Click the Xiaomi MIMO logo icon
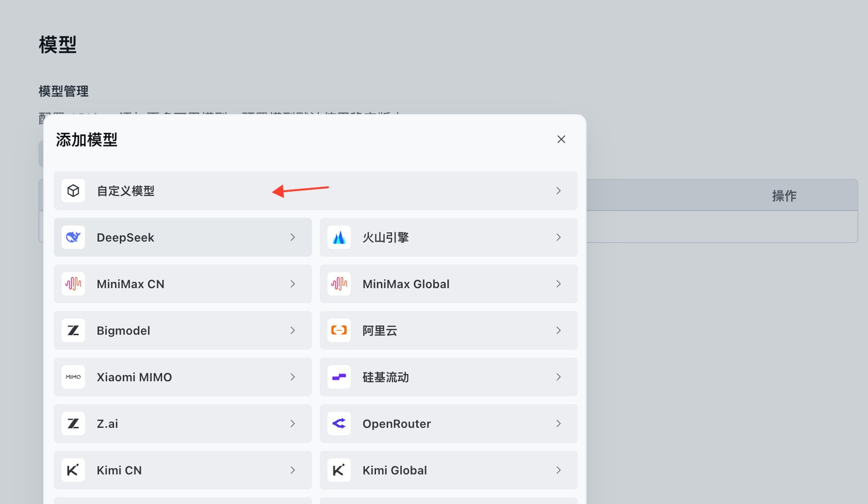This screenshot has width=868, height=504. coord(73,377)
